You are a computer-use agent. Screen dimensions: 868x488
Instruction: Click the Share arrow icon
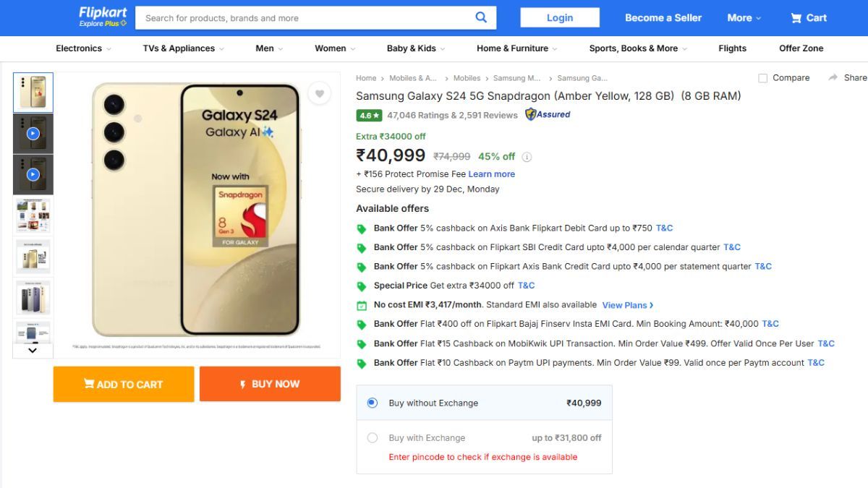[x=833, y=77]
